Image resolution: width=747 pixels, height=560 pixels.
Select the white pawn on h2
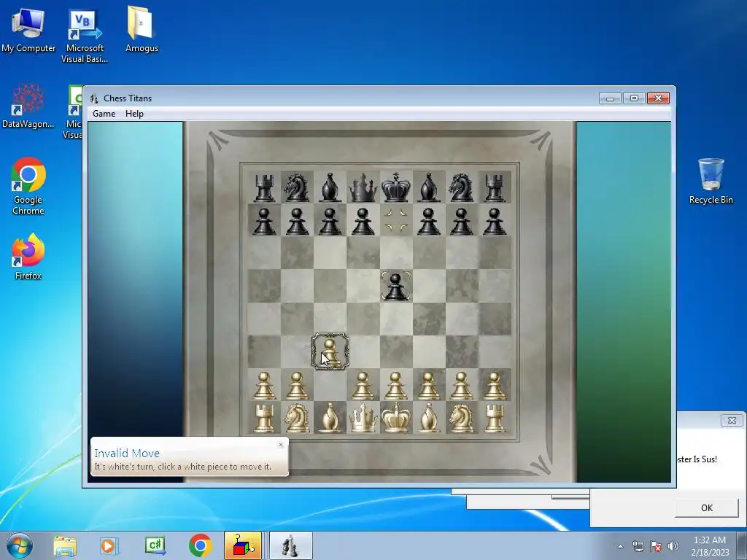494,385
